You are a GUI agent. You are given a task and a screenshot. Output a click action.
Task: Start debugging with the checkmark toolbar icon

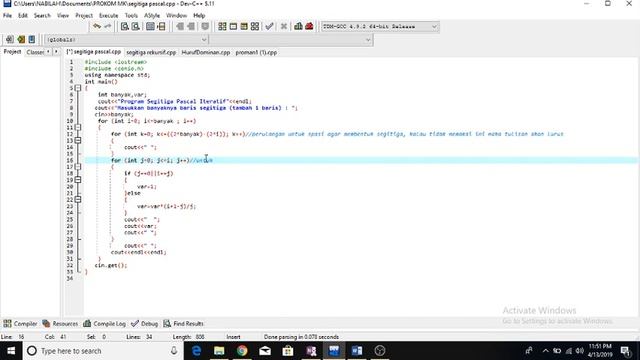click(x=269, y=27)
